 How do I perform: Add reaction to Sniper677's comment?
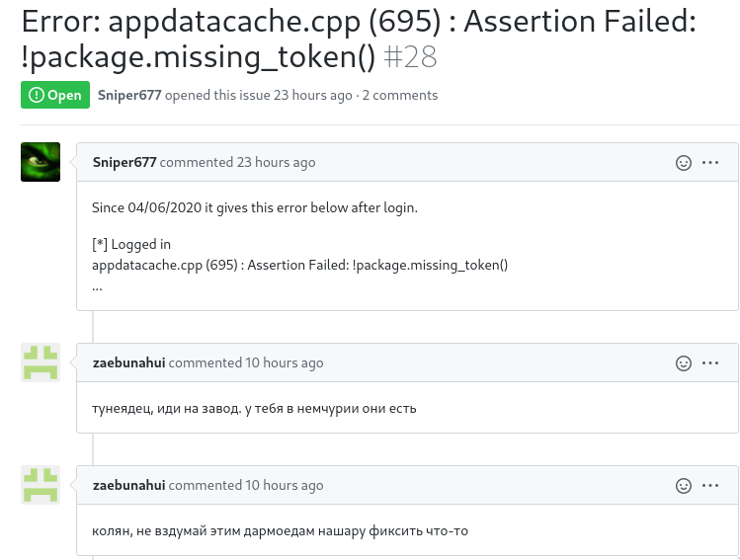click(684, 163)
